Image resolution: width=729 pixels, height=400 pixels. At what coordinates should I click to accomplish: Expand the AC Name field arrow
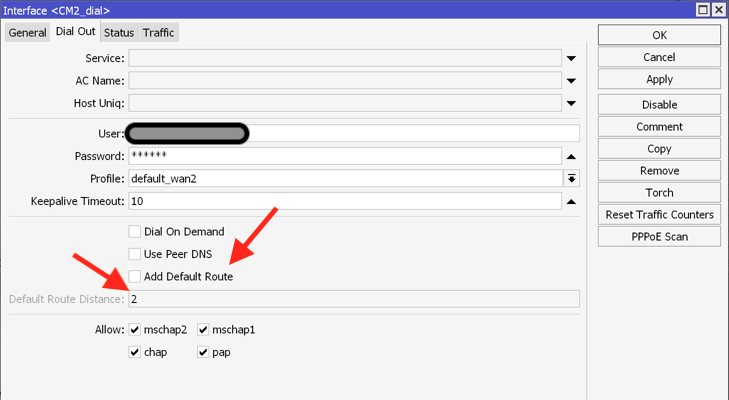[571, 81]
